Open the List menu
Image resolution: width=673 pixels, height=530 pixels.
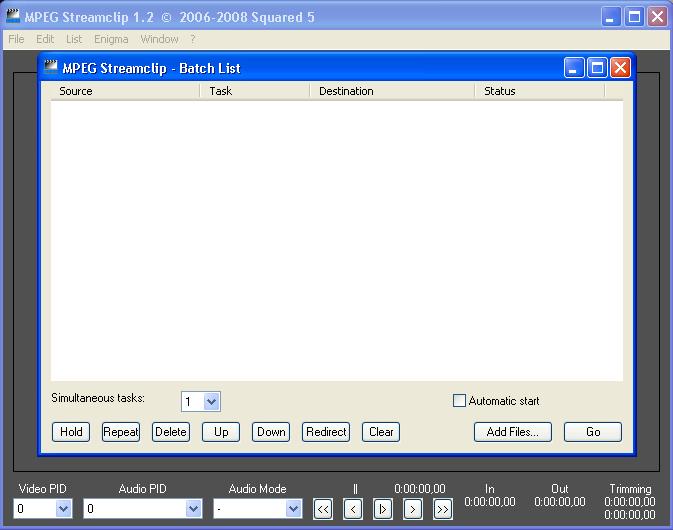click(74, 39)
